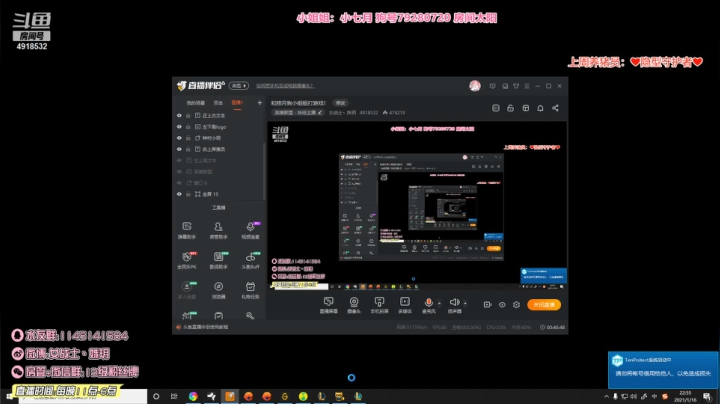
Task: Click the orange 关闭直播 button
Action: tap(544, 304)
